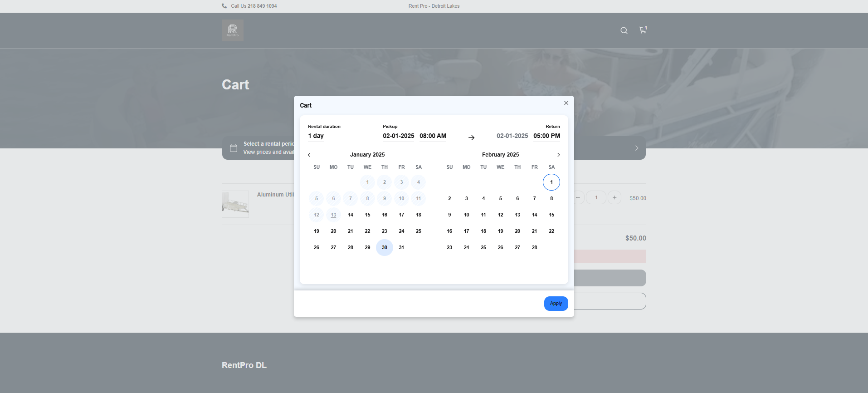Click the Rent Pro - Detroit Lakes text
The image size is (868, 393).
click(x=434, y=6)
